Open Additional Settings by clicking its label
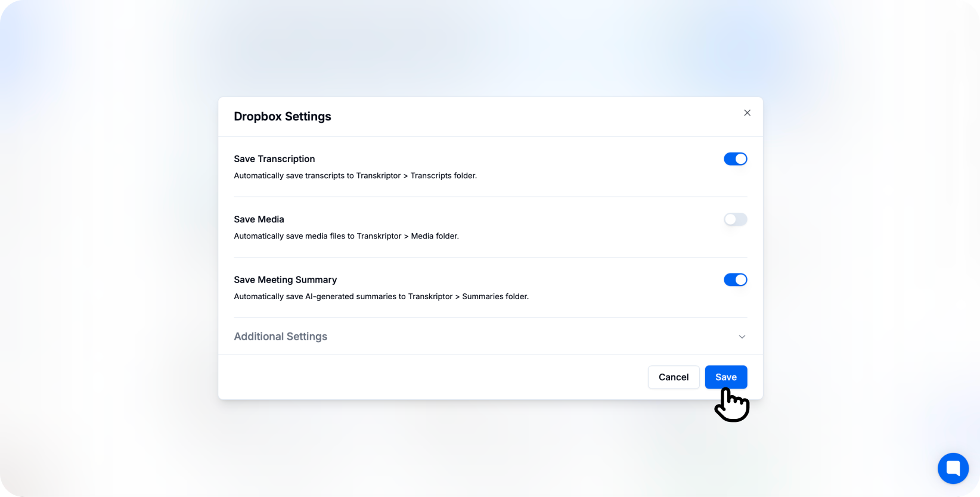The width and height of the screenshot is (980, 497). [280, 336]
